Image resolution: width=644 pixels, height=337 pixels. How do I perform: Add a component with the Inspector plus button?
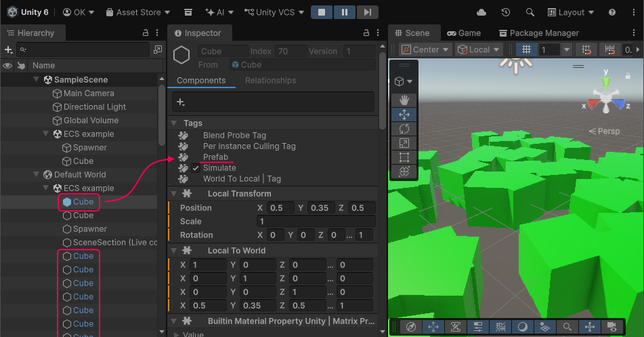pos(181,102)
